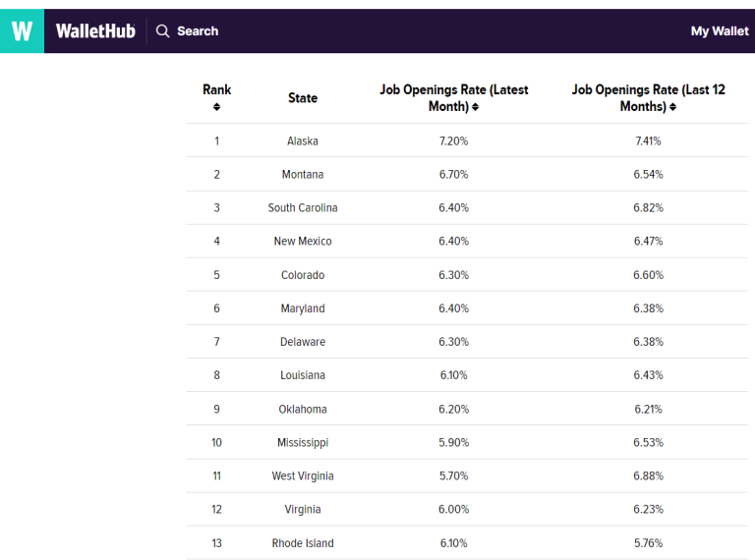Open the WalletHub home link

pyautogui.click(x=95, y=31)
